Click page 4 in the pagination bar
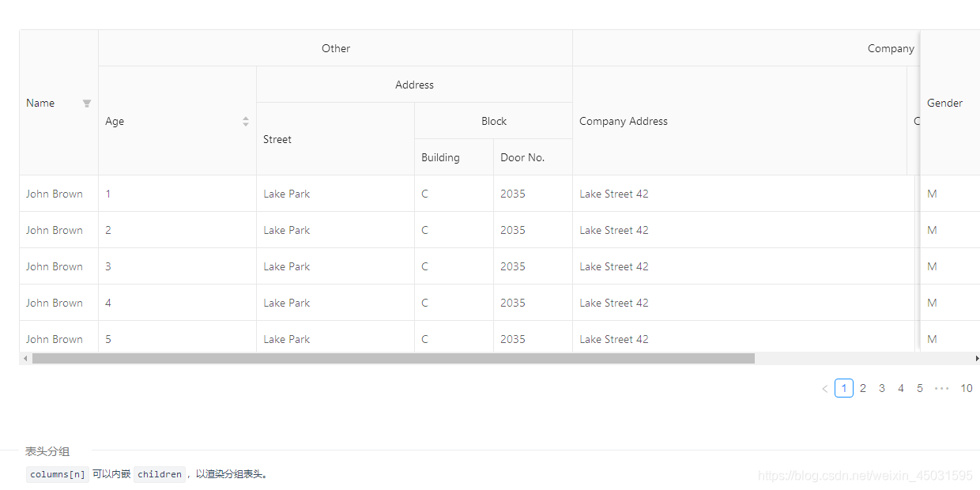Image resolution: width=980 pixels, height=490 pixels. (x=900, y=388)
